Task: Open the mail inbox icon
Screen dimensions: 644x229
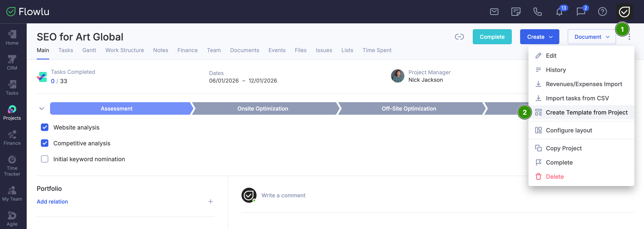Action: point(494,12)
